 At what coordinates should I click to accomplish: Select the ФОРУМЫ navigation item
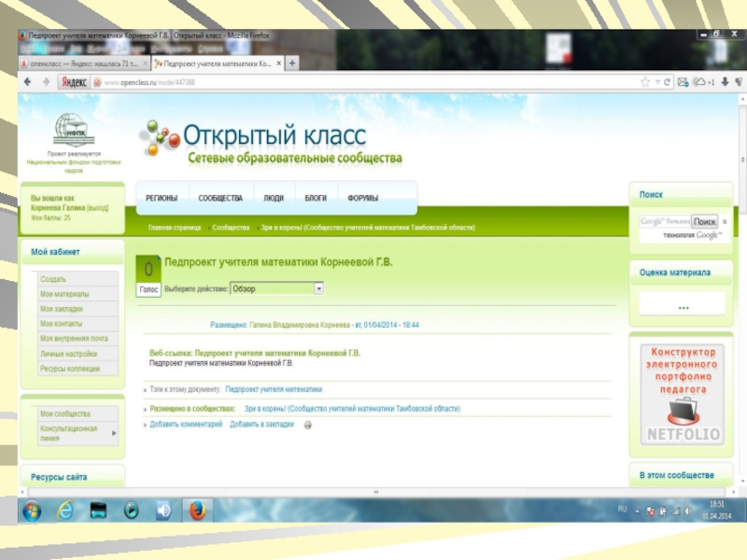(363, 199)
